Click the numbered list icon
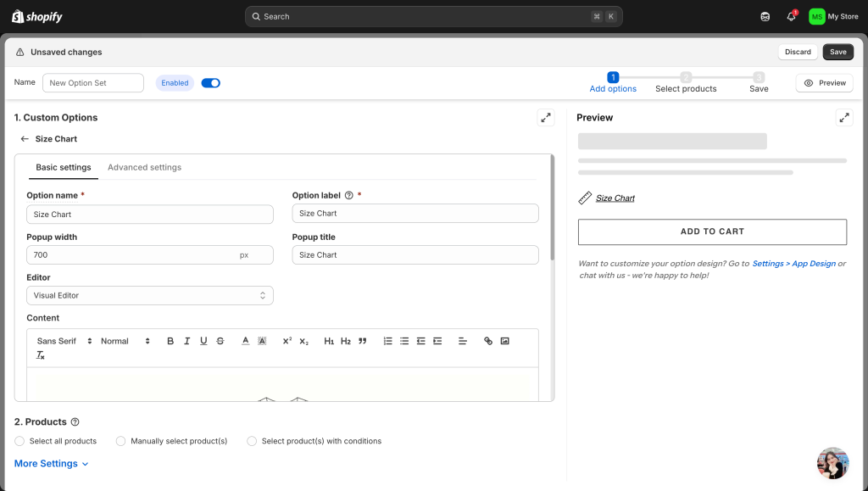The height and width of the screenshot is (491, 868). click(387, 341)
